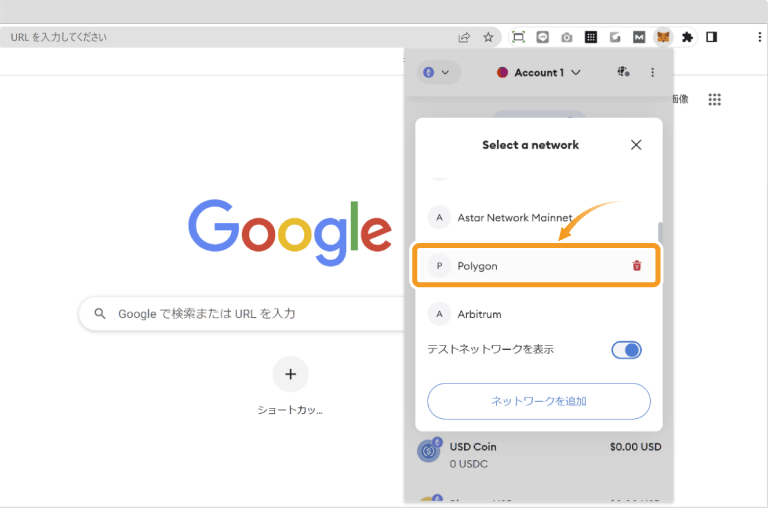Open the Chrome extensions puzzle icon
Screen dimensions: 768x508
pyautogui.click(x=687, y=37)
